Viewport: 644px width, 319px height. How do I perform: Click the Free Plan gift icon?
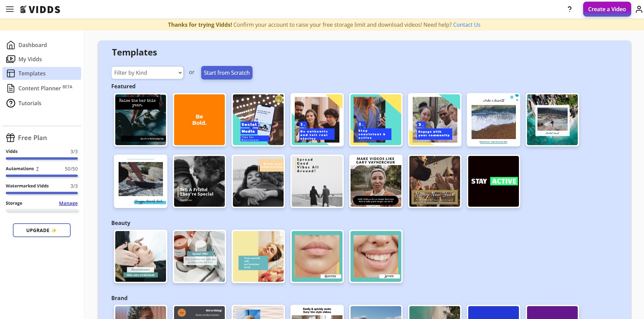pyautogui.click(x=10, y=138)
